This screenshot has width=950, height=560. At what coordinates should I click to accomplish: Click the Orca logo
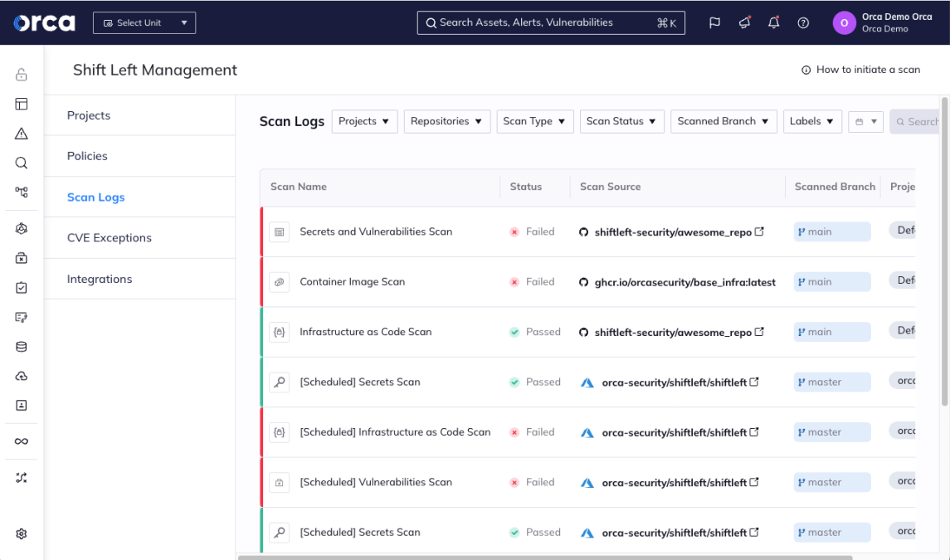pos(44,23)
